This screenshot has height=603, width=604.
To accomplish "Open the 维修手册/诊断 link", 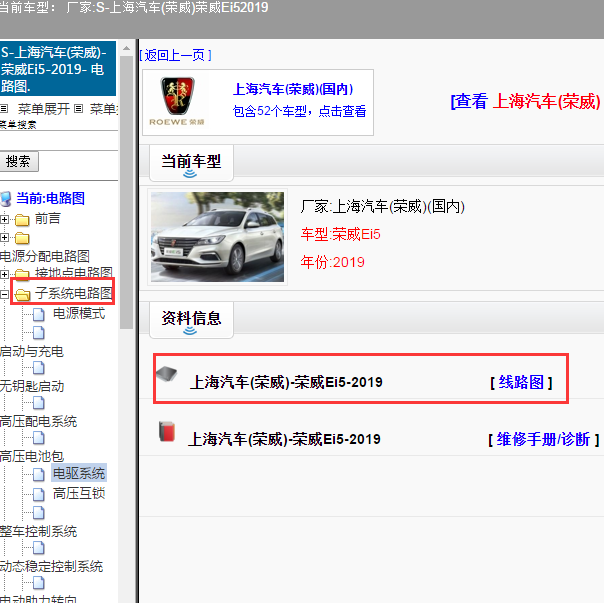I will pos(543,439).
